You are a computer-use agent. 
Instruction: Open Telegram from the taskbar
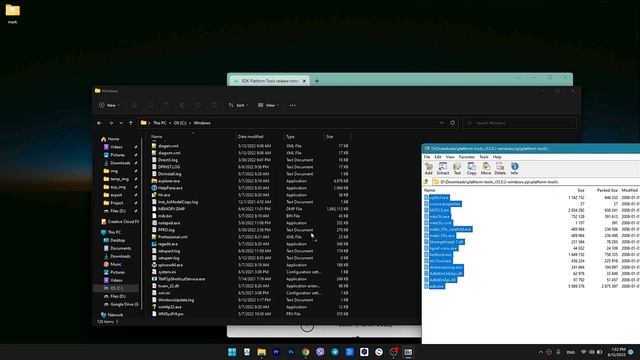pyautogui.click(x=335, y=352)
